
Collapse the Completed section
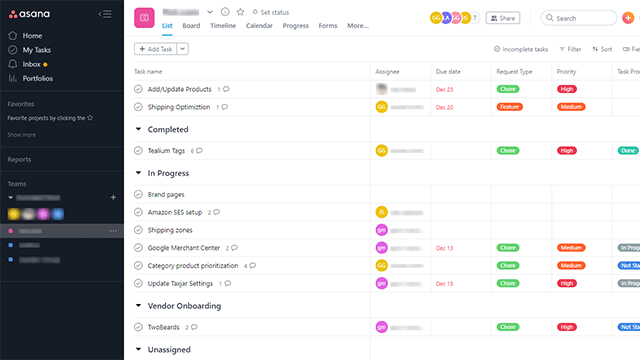pyautogui.click(x=138, y=129)
